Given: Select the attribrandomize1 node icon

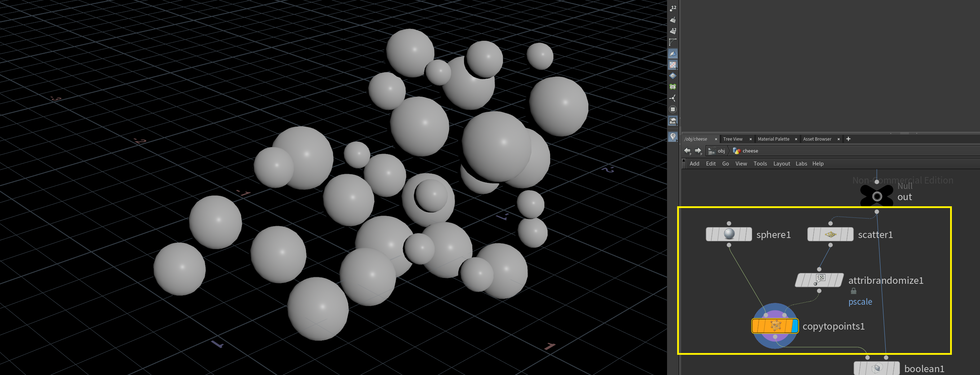Looking at the screenshot, I should (x=819, y=280).
